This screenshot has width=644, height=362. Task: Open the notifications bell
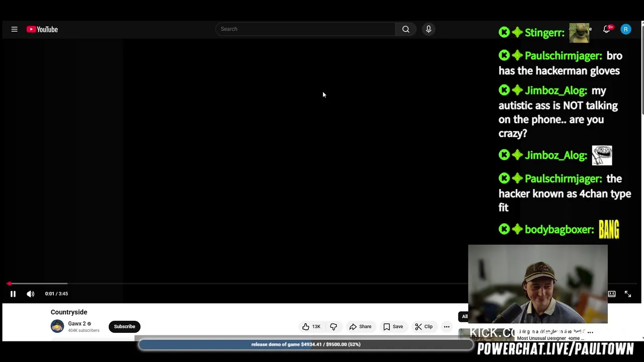(607, 29)
